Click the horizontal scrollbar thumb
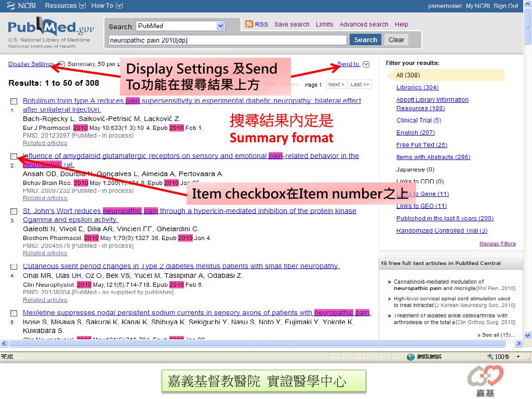 (x=257, y=343)
